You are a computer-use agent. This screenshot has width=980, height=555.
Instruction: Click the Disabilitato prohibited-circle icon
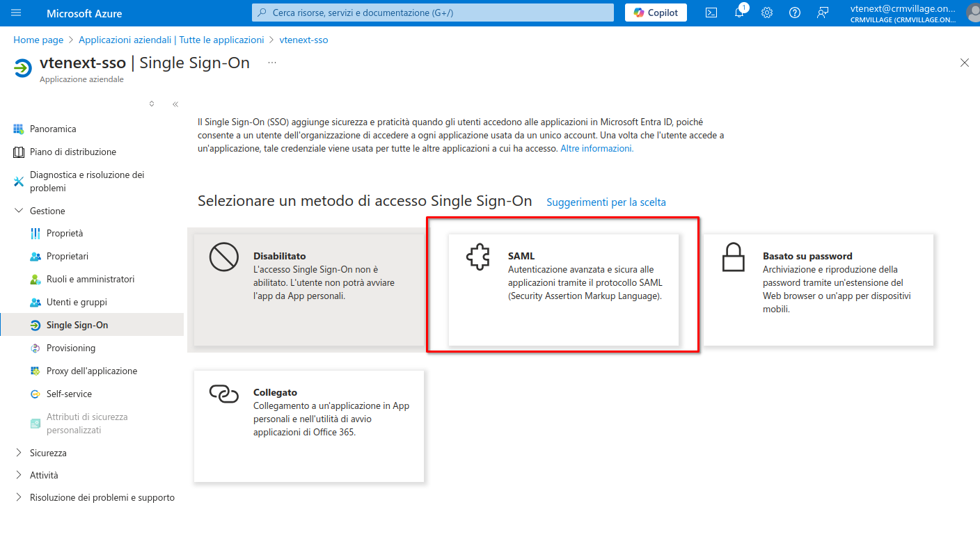pos(224,258)
